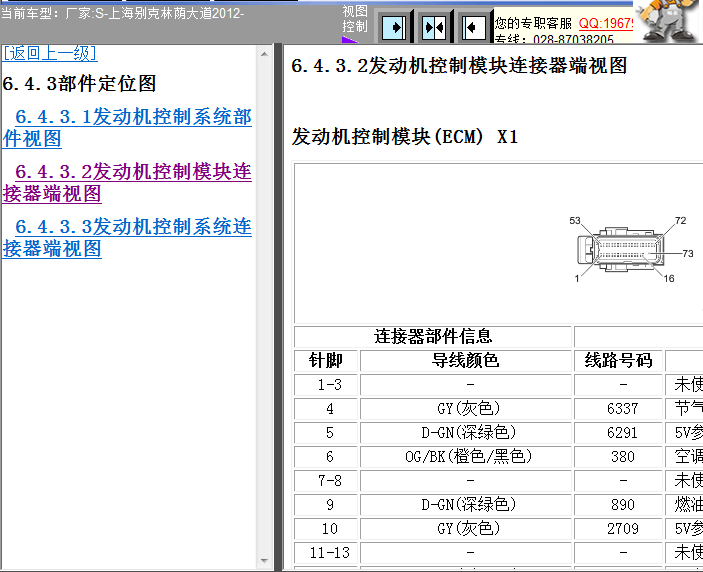703x572 pixels.
Task: Click the 连接器部件信息 table header
Action: (x=433, y=336)
